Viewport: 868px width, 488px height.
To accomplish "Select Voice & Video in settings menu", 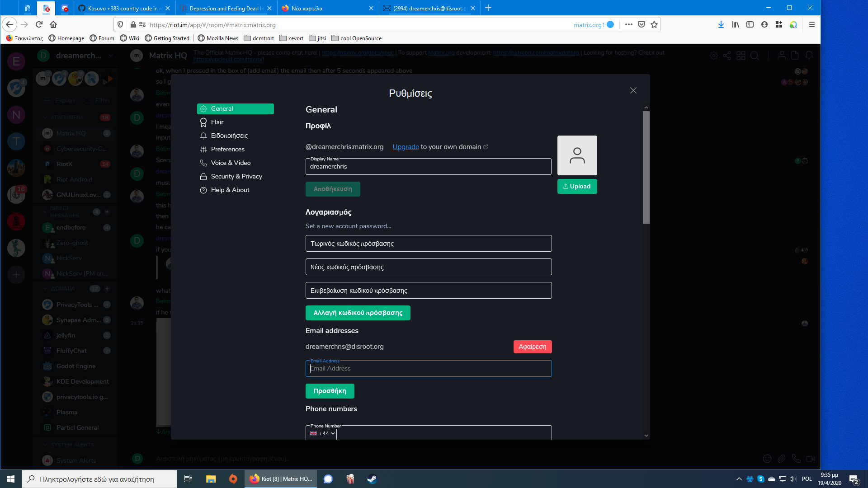I will click(x=230, y=163).
